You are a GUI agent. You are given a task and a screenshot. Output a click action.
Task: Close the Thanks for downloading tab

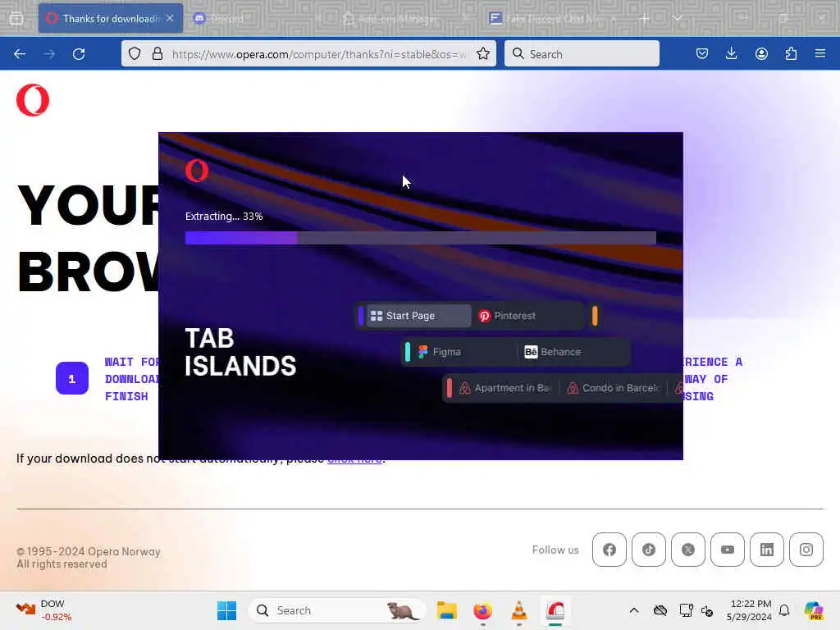tap(170, 18)
